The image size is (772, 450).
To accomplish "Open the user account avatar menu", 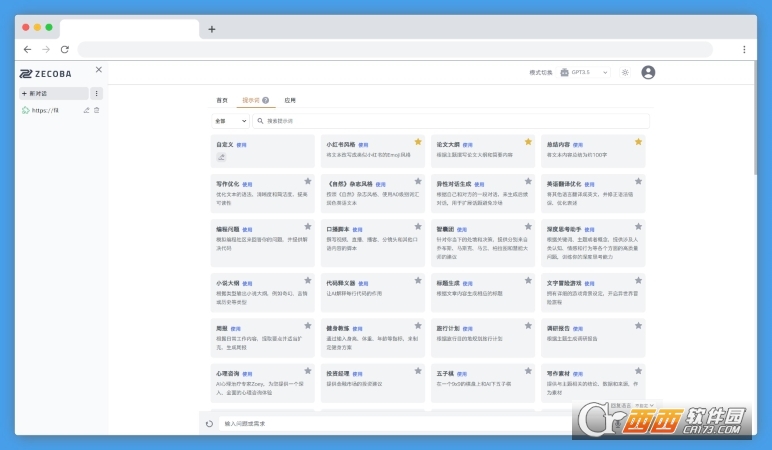I will tap(648, 72).
